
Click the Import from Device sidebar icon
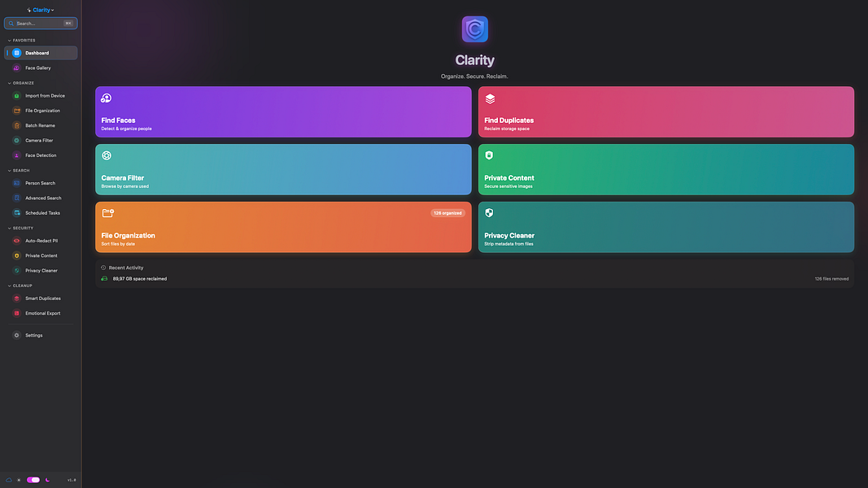16,96
